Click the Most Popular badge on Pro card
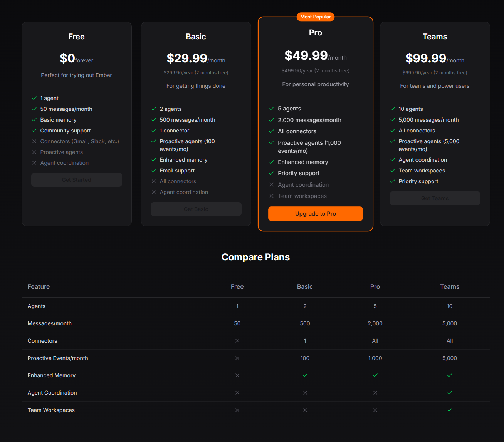504x442 pixels. point(316,17)
